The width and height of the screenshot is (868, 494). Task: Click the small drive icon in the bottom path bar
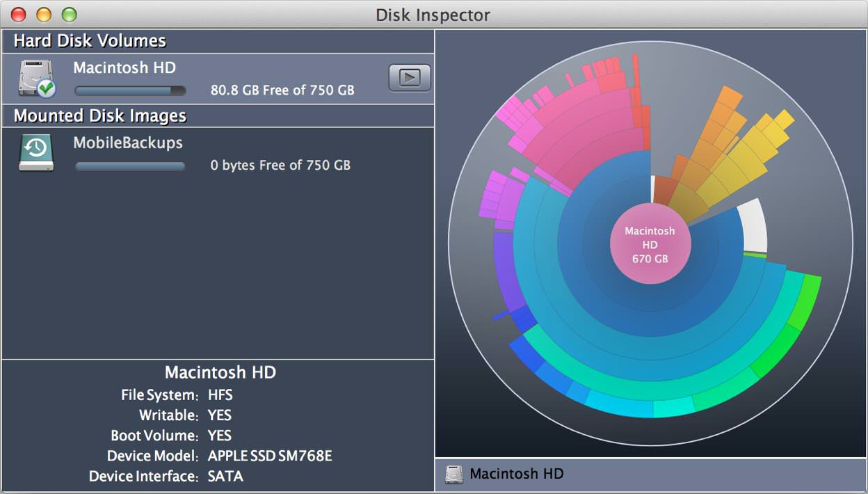pos(454,475)
